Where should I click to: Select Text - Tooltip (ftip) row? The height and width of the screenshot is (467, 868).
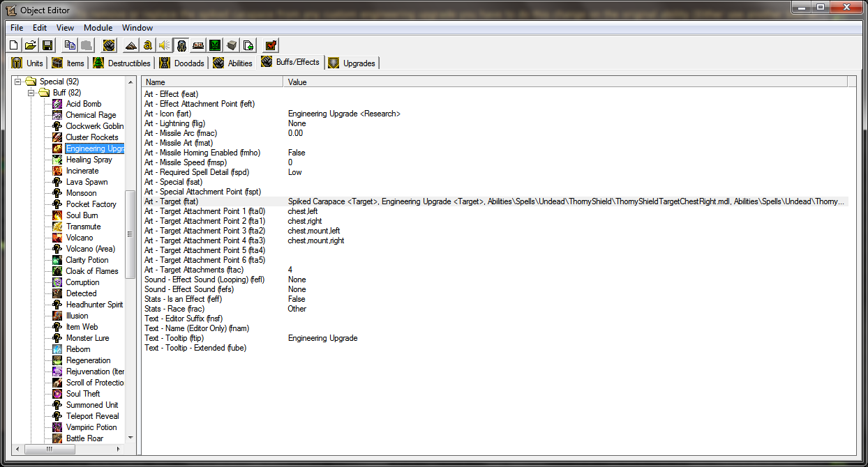pos(495,338)
